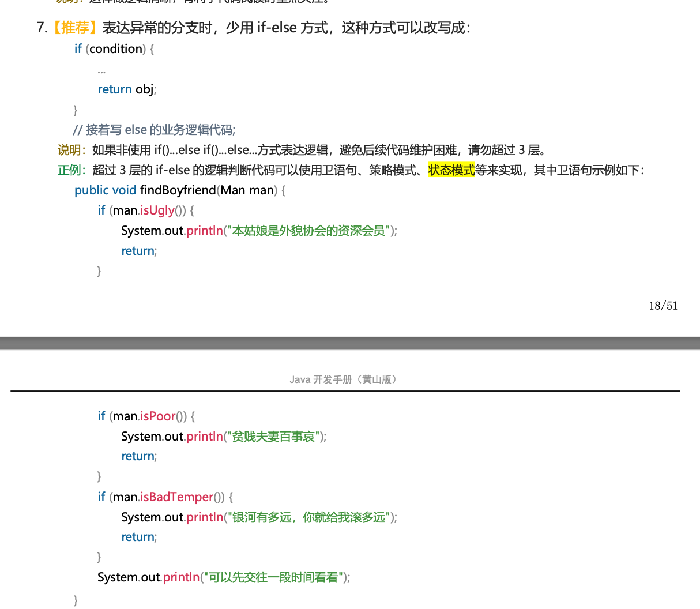Click the page header Java 开发手册（黄山版）
The image size is (700, 609).
344,379
